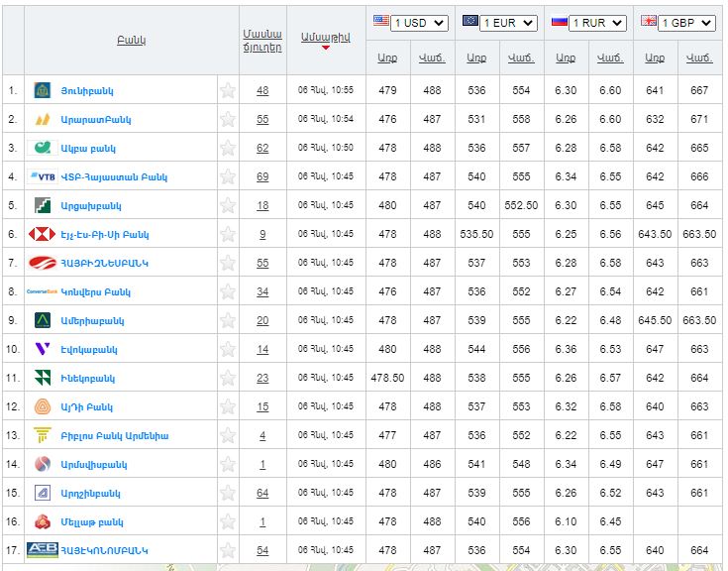Image resolution: width=728 pixels, height=571 pixels.
Task: Click the Evocabank purple logo
Action: [43, 350]
